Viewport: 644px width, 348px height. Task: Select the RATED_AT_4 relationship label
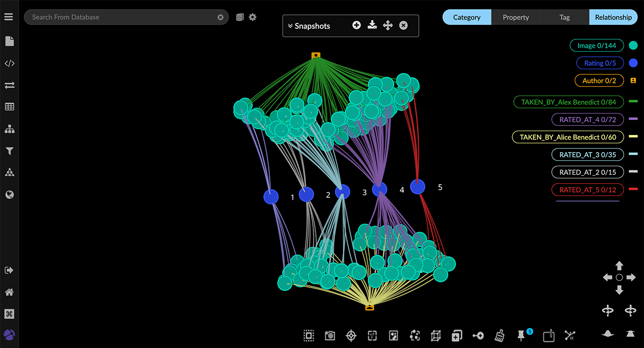point(587,119)
